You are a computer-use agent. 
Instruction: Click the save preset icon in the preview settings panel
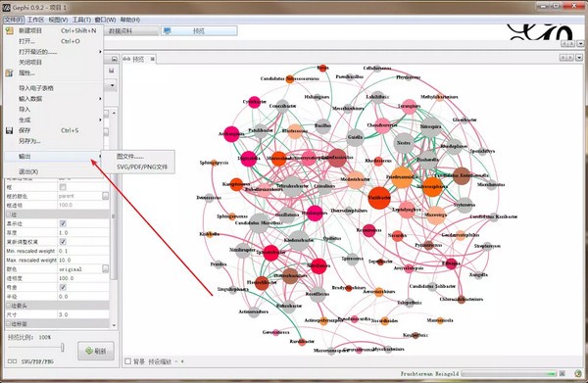tap(112, 71)
